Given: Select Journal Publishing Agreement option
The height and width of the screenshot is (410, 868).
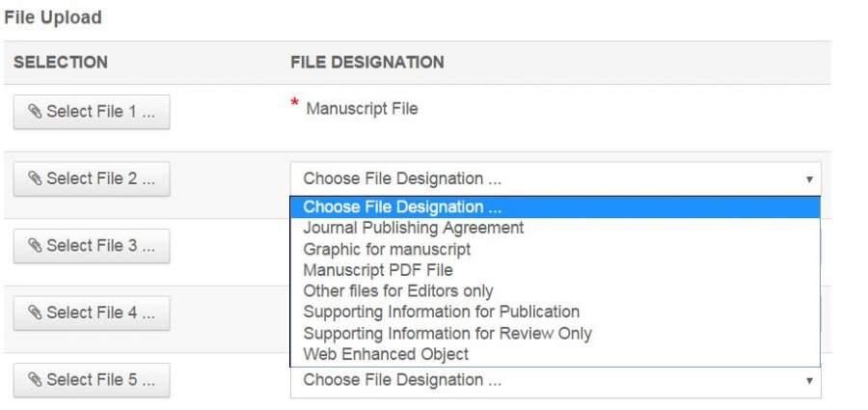Looking at the screenshot, I should tap(414, 228).
